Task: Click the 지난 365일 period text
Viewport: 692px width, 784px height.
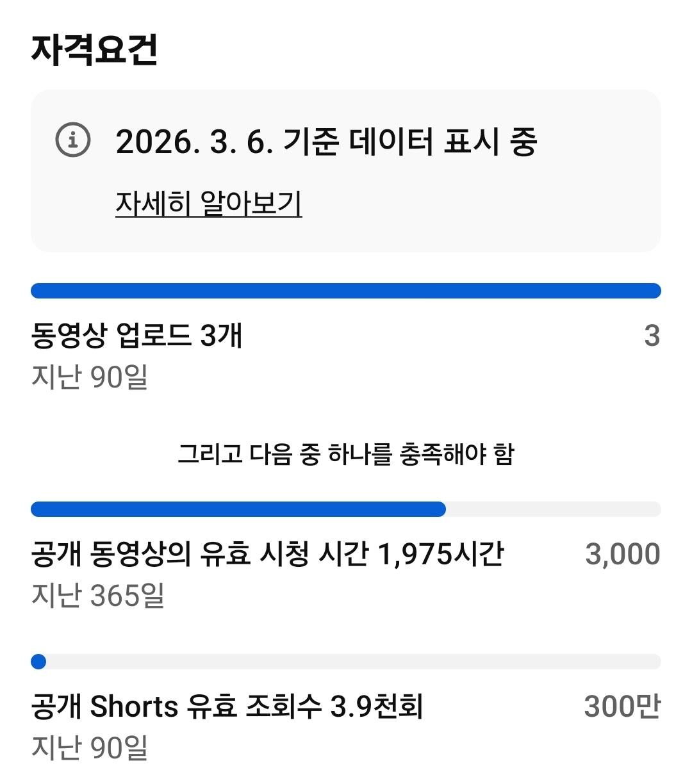Action: tap(98, 596)
